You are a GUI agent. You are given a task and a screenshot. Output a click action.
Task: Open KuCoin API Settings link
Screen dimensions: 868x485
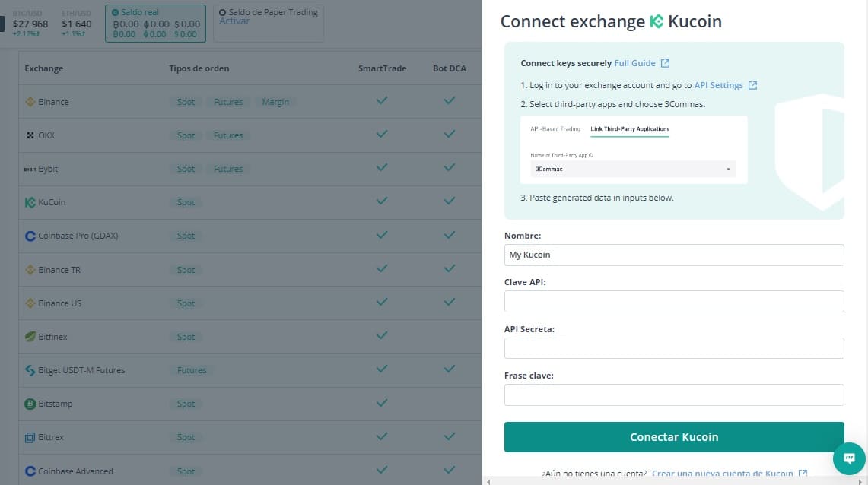click(x=718, y=85)
